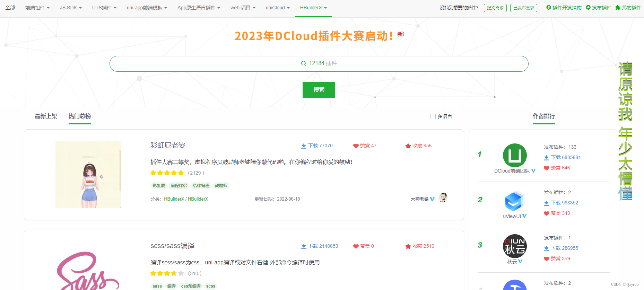This screenshot has height=290, width=644.
Task: Select the 全部 category
Action: (x=10, y=8)
